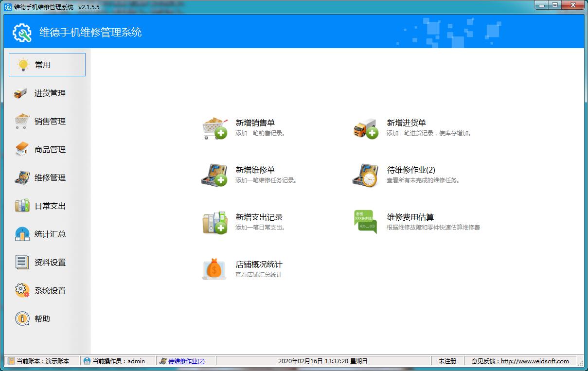Viewport: 588px width, 371px height.
Task: Maximize the application window
Action: pos(555,5)
